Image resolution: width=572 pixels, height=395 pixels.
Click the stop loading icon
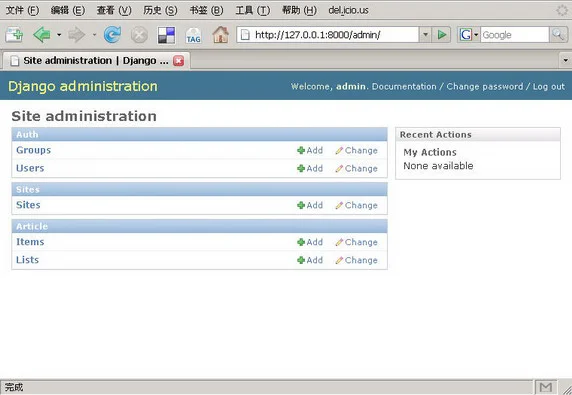pyautogui.click(x=139, y=35)
